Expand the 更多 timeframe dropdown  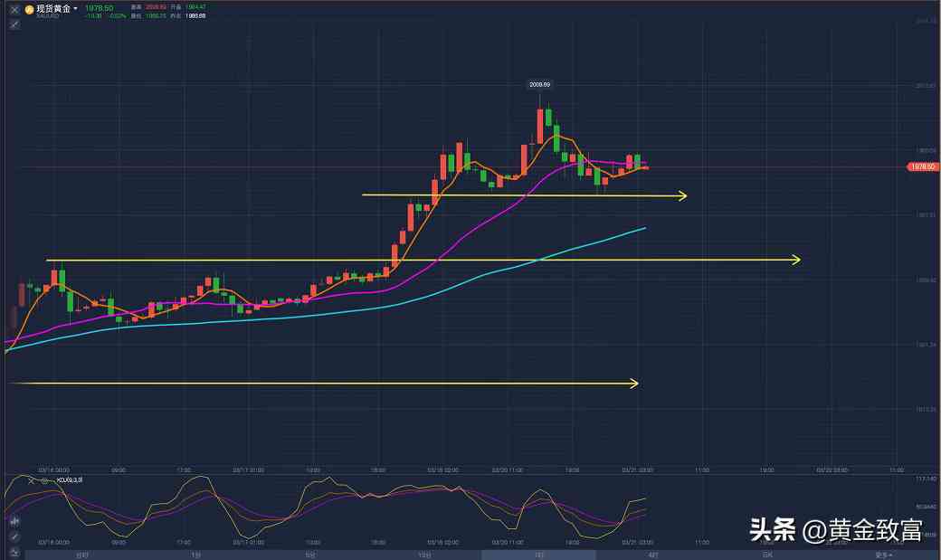coord(883,555)
